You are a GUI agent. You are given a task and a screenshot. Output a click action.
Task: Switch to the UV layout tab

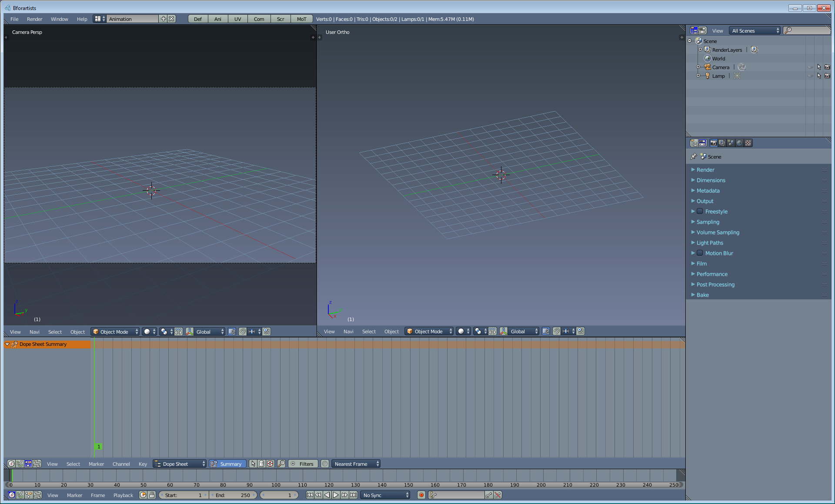(237, 19)
